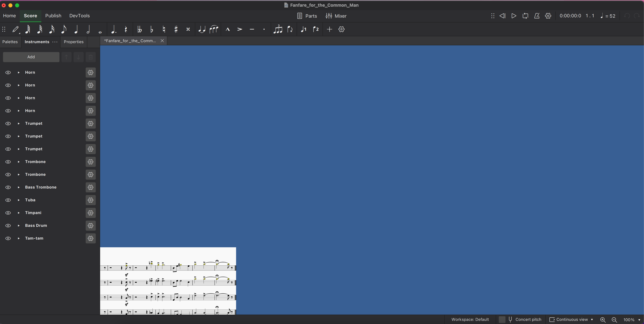This screenshot has height=324, width=644.
Task: Open the Mixer panel
Action: coord(336,16)
